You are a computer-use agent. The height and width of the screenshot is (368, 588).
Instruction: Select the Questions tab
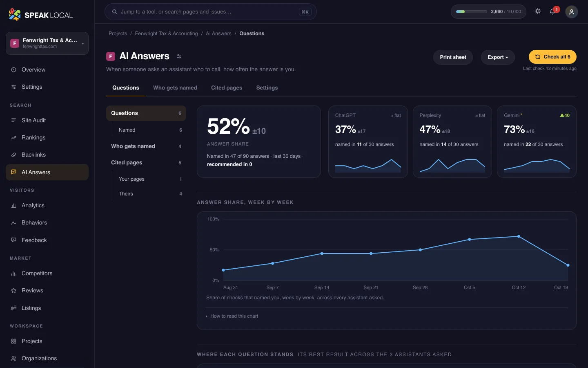[x=126, y=88]
